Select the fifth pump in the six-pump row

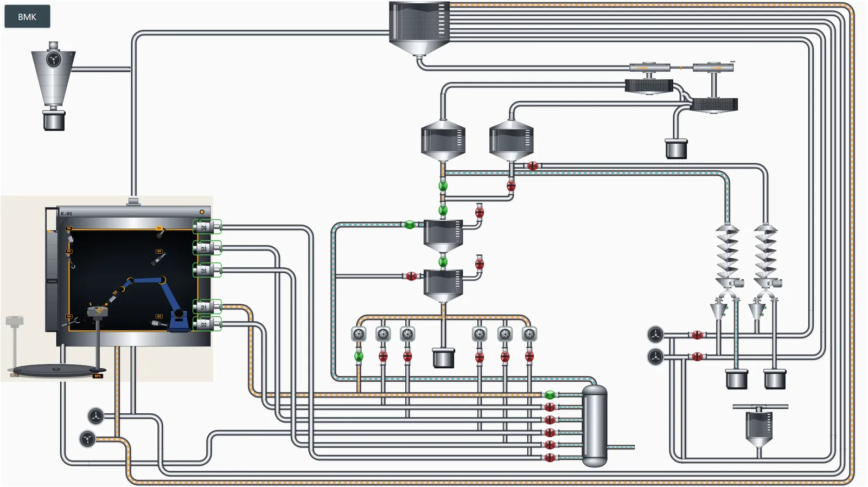[505, 334]
